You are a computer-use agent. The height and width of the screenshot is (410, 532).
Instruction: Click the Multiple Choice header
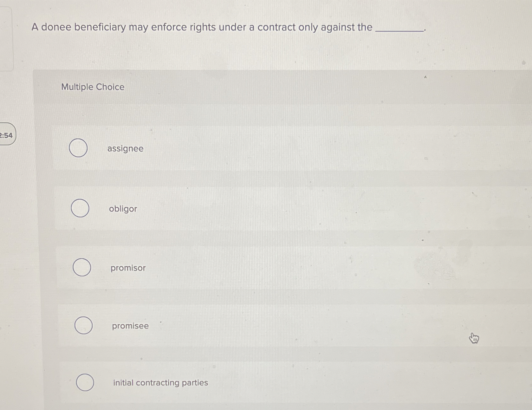pos(93,87)
